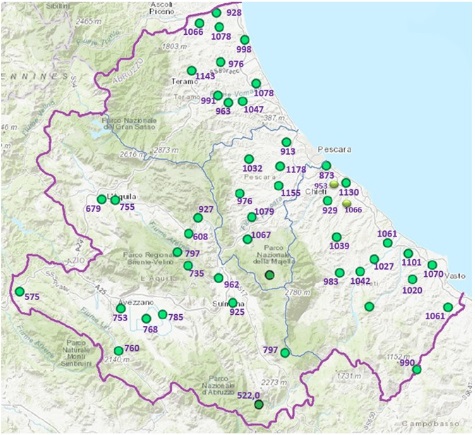Click the yellow-green marker labeled 953
Viewport: 475px width, 435px height.
click(334, 184)
